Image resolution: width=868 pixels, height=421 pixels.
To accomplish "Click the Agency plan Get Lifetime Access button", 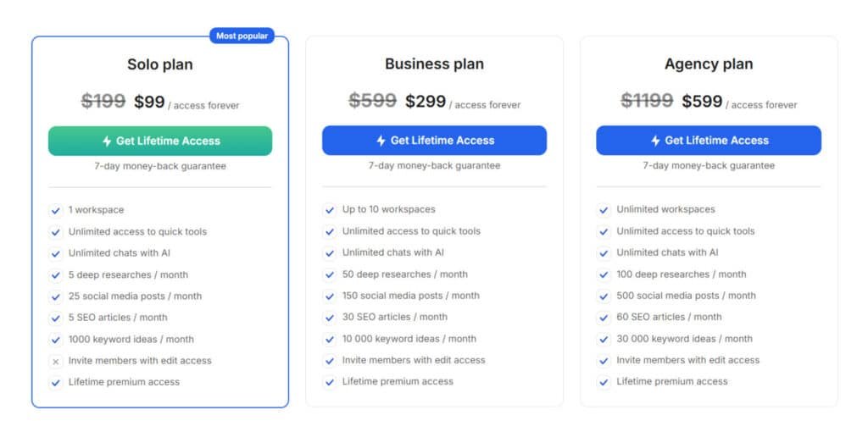I will point(708,141).
